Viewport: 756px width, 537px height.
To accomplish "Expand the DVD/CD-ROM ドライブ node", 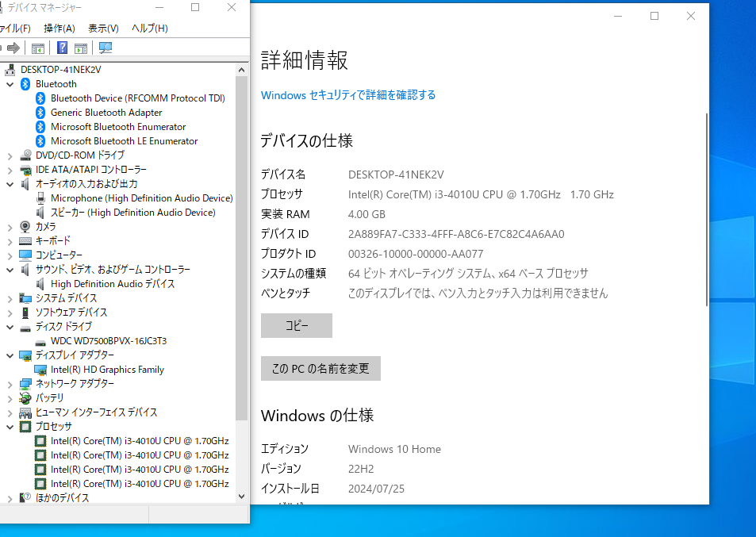I will point(10,155).
